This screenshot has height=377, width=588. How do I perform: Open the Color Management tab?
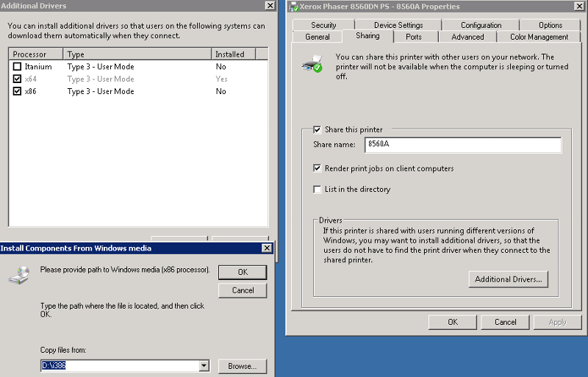tap(539, 37)
